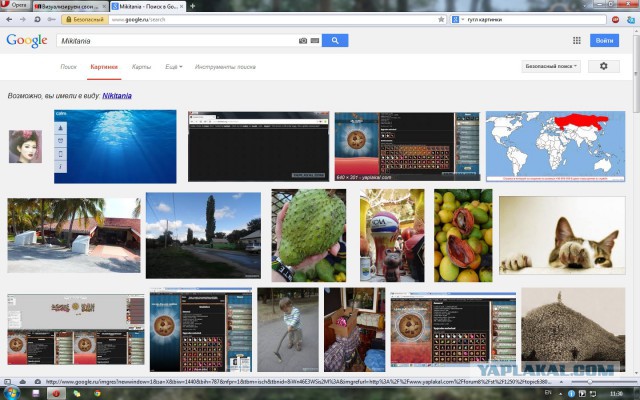Screen dimensions: 640x400
Task: Open the Карты tab
Action: 141,67
